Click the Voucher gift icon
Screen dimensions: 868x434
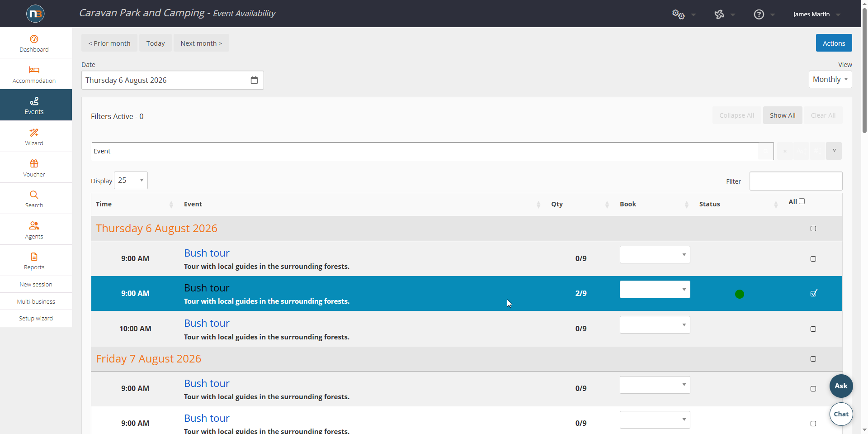(34, 163)
